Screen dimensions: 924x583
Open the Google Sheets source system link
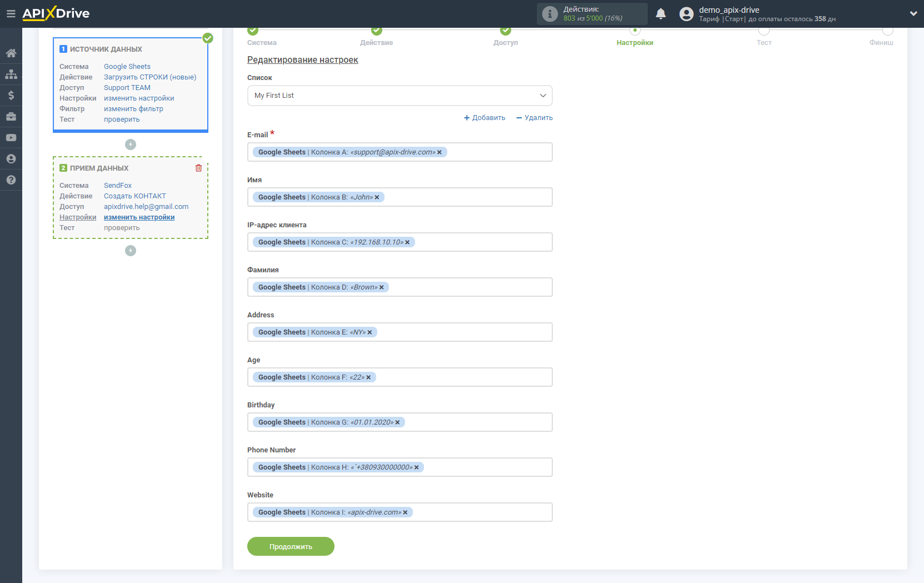click(x=127, y=67)
